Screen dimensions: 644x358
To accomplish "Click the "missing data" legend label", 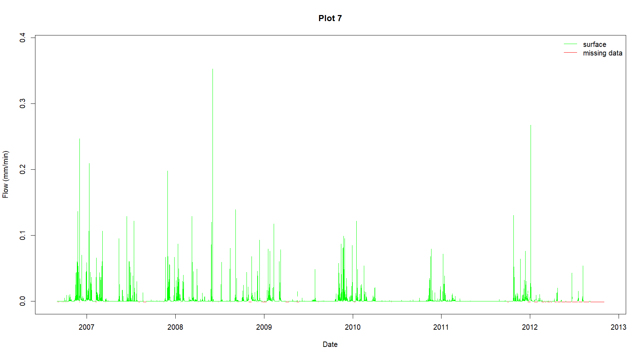I will click(602, 53).
